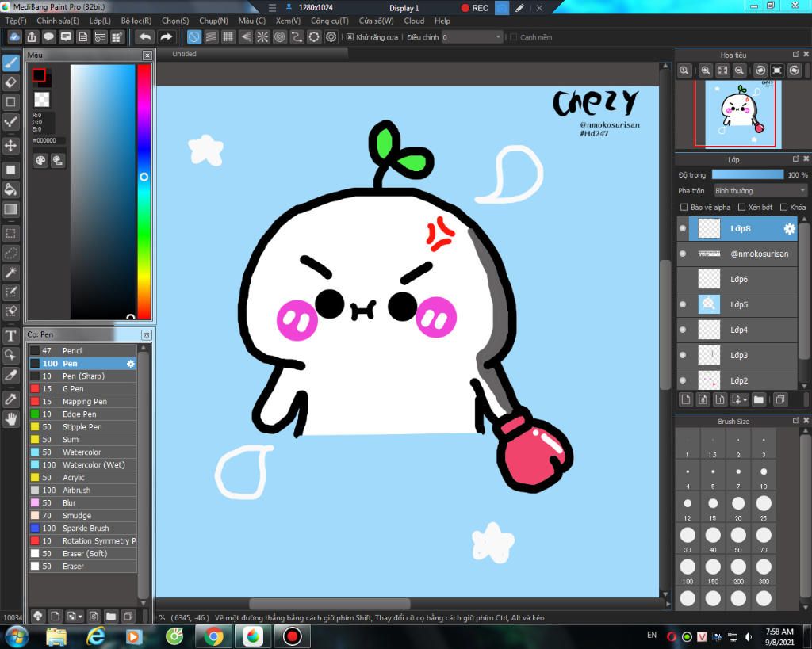Enable the curve snap guide
The height and width of the screenshot is (649, 812).
click(x=297, y=37)
